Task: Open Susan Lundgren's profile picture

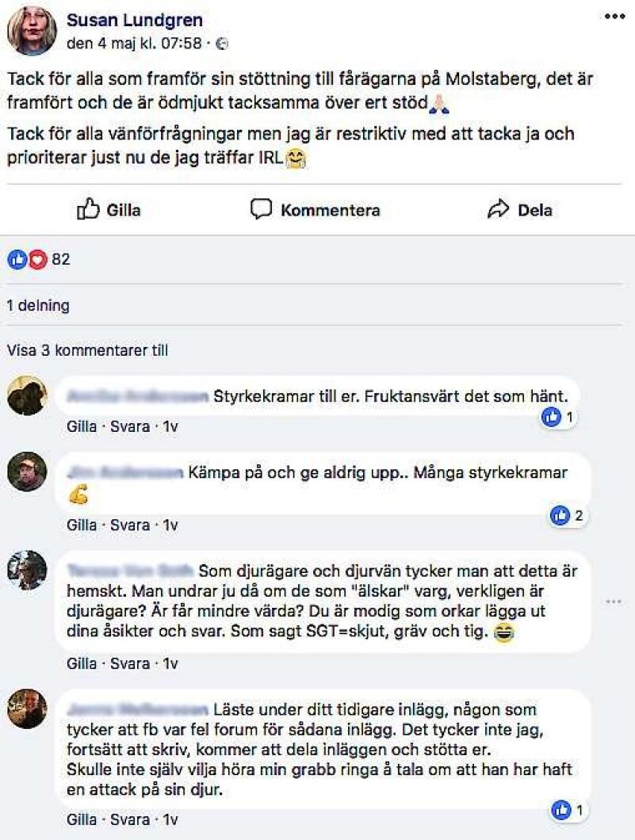Action: (32, 31)
